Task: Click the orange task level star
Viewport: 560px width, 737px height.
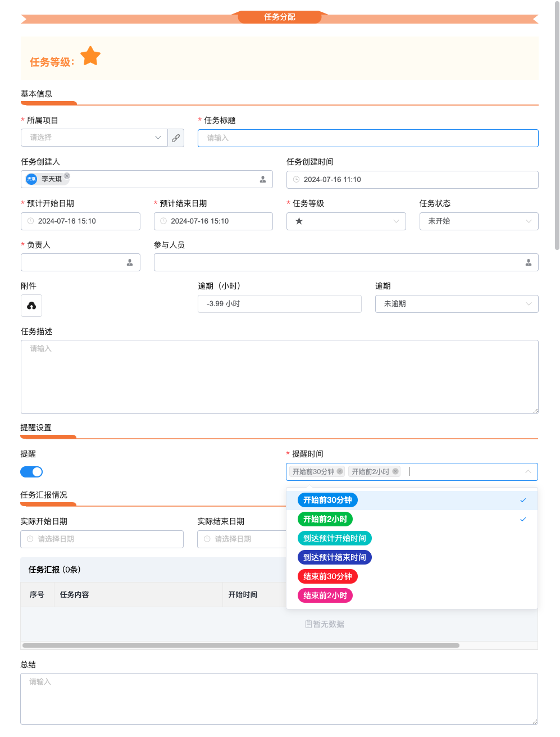Action: (x=90, y=56)
